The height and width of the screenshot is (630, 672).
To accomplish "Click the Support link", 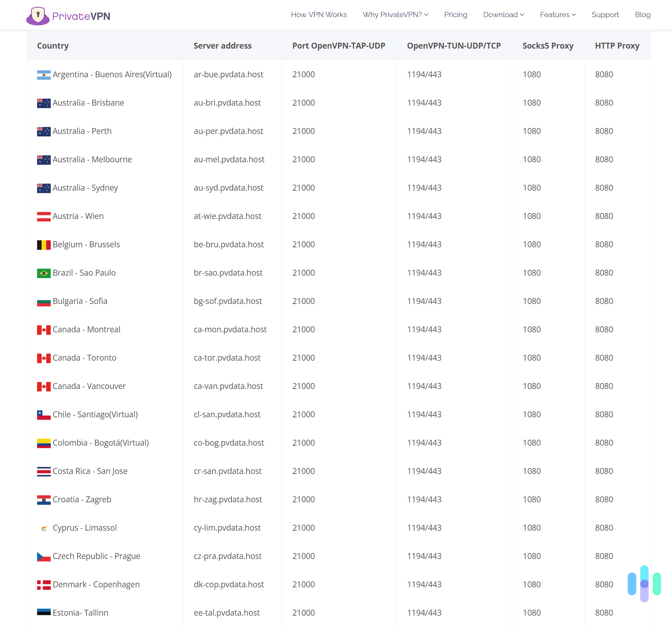I will pyautogui.click(x=605, y=15).
